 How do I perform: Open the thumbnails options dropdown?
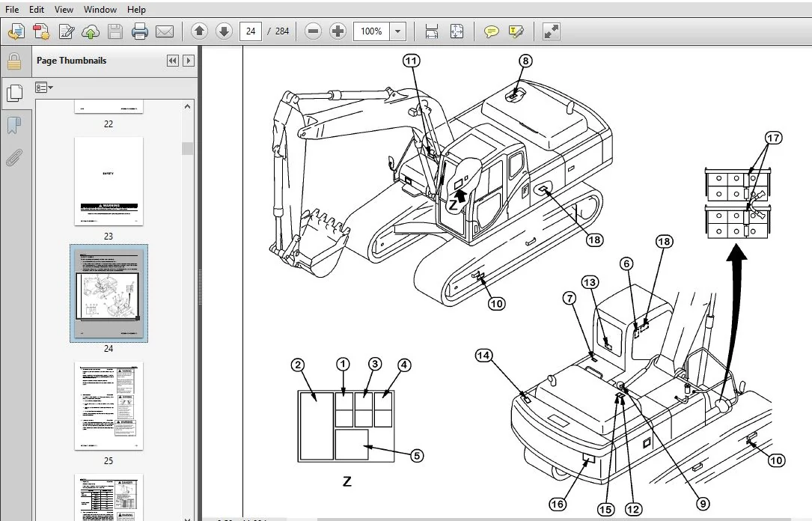(x=44, y=88)
